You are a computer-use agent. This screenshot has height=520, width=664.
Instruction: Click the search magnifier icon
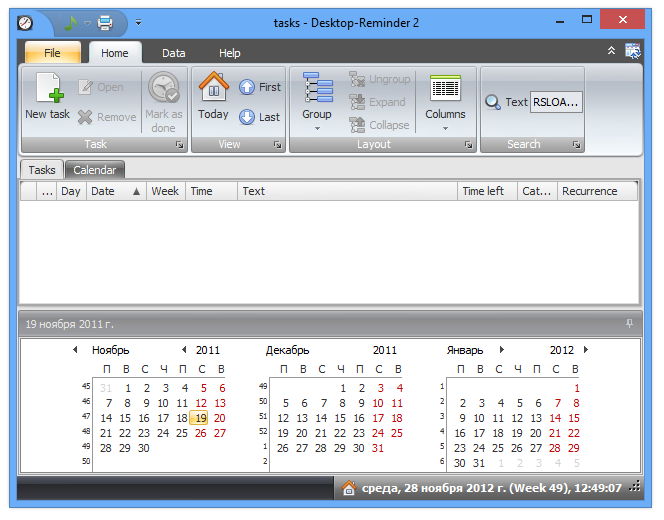tap(493, 102)
